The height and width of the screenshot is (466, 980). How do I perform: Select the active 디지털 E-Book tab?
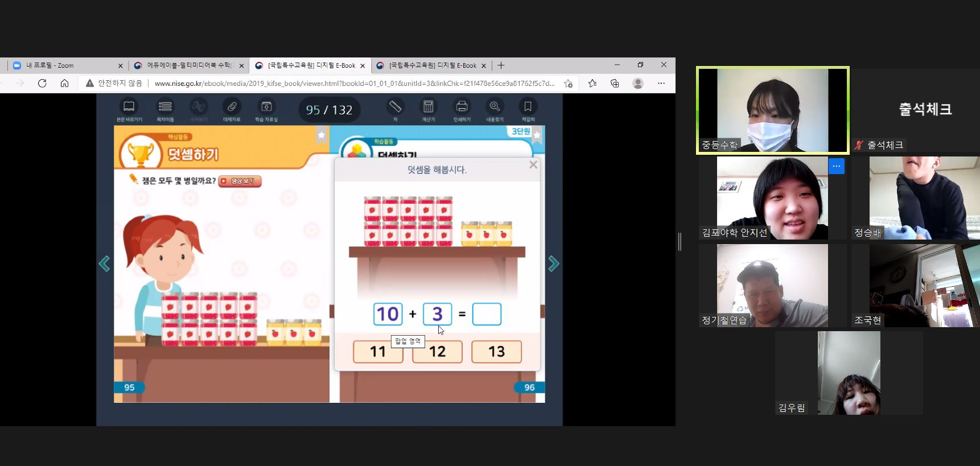[x=310, y=65]
